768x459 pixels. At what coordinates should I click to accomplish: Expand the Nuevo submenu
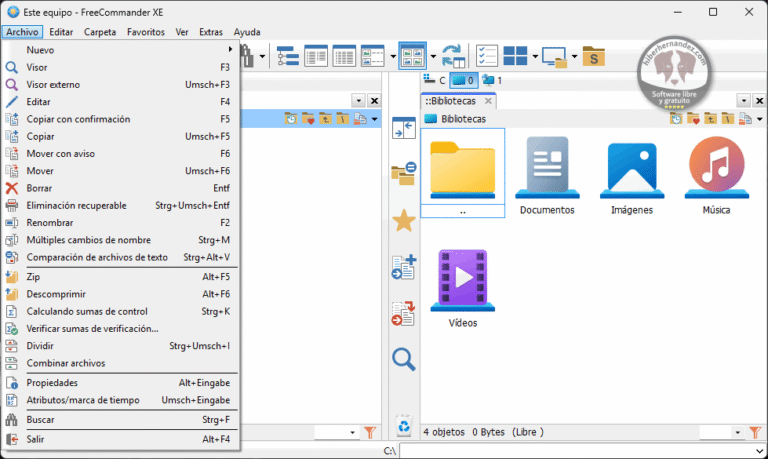tap(120, 50)
